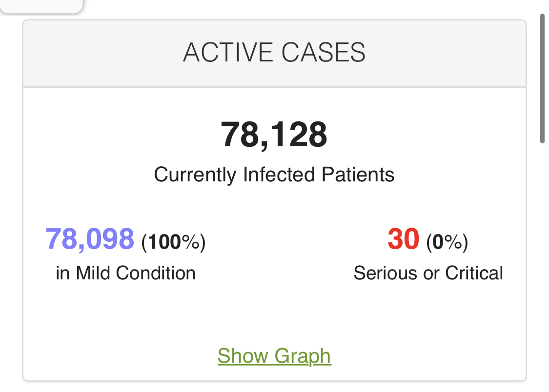The height and width of the screenshot is (392, 549).
Task: Click the word Critical in the serious label
Action: (473, 273)
